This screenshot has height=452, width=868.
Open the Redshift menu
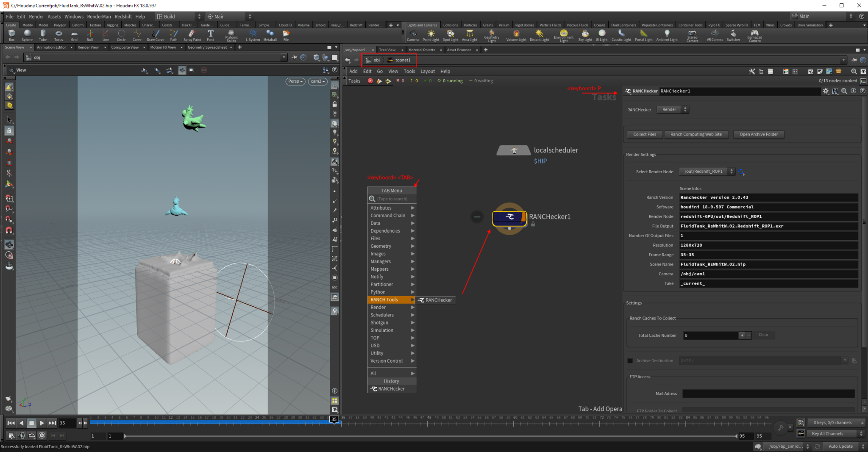(x=123, y=17)
